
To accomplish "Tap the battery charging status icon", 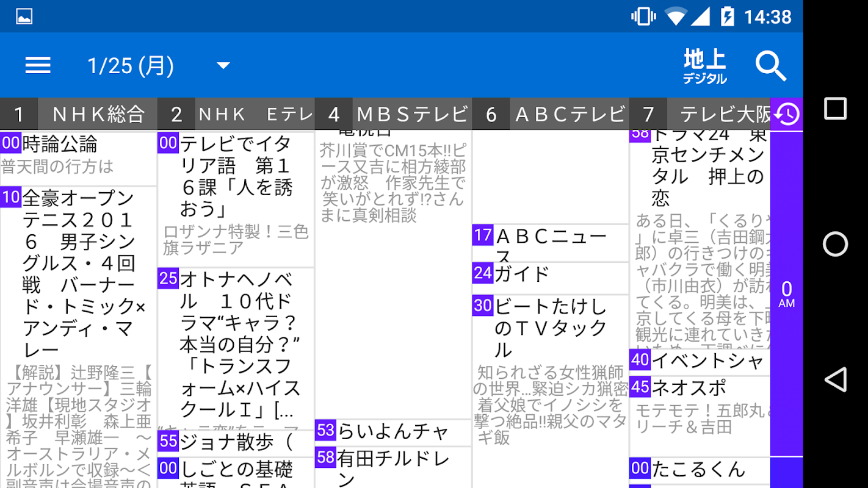I will click(727, 16).
